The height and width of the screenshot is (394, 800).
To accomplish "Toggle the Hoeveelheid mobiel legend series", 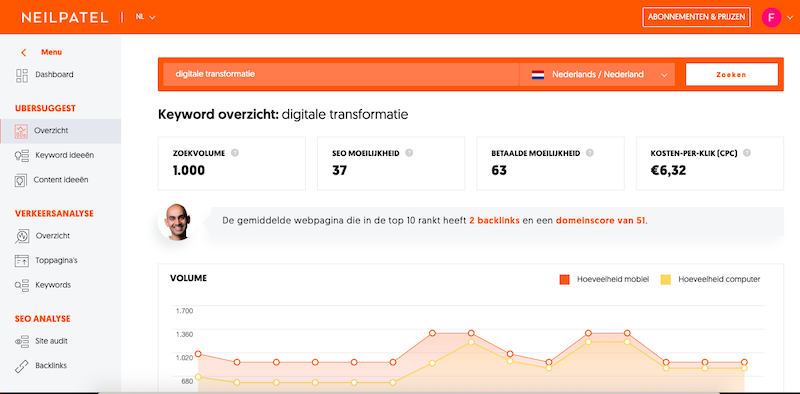I will (x=604, y=279).
